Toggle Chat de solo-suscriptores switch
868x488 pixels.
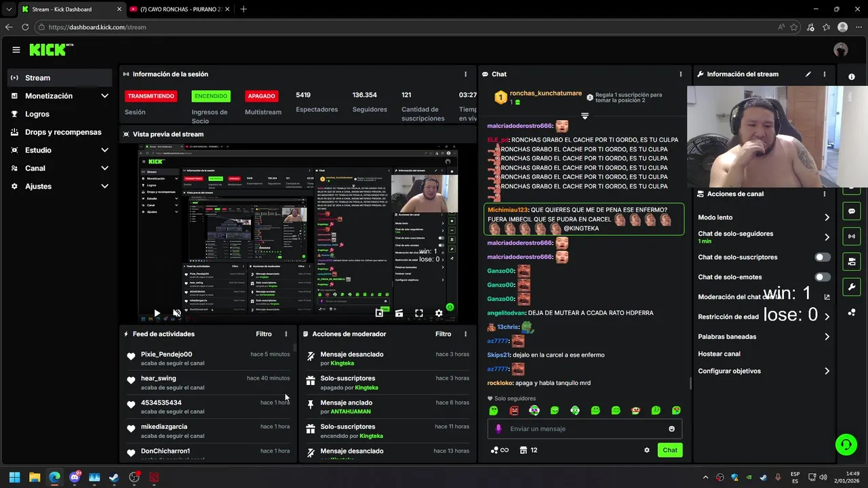pyautogui.click(x=823, y=258)
